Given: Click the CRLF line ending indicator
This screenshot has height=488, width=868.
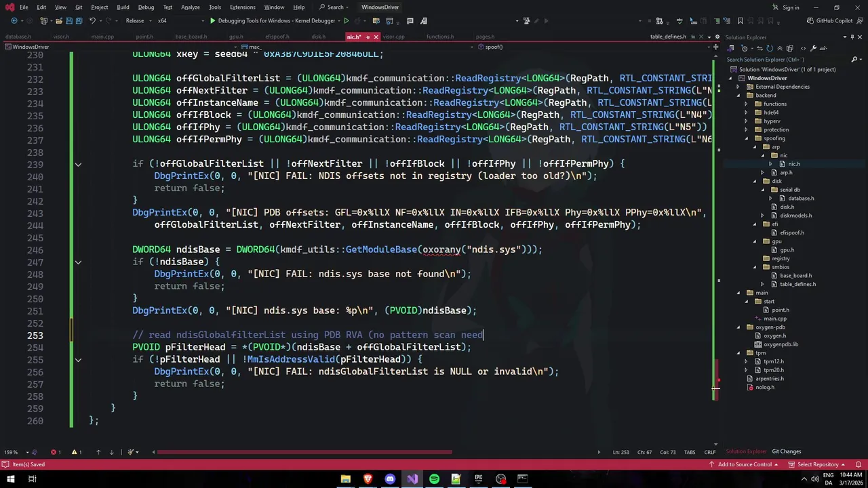Looking at the screenshot, I should [710, 452].
